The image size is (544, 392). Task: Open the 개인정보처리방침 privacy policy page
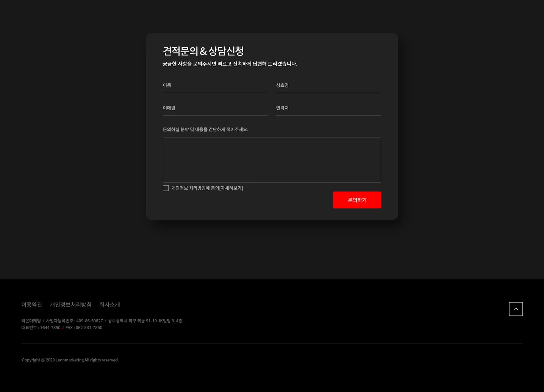pos(70,304)
